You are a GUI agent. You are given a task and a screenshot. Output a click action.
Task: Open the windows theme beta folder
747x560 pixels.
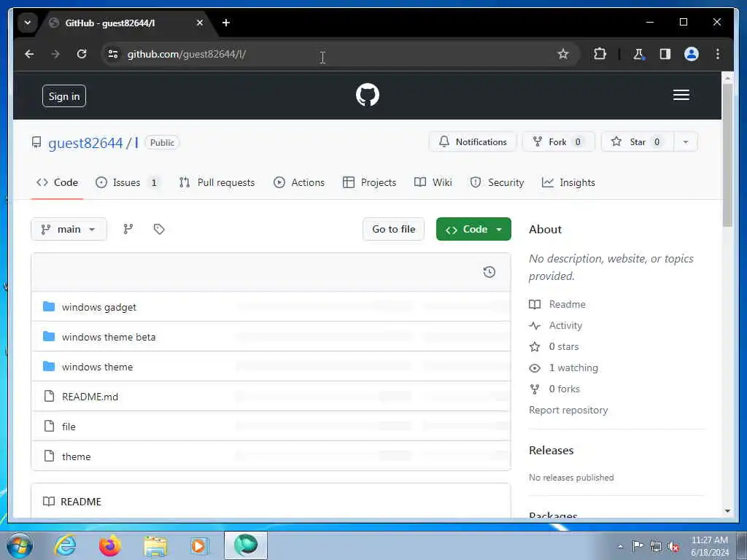(x=109, y=337)
